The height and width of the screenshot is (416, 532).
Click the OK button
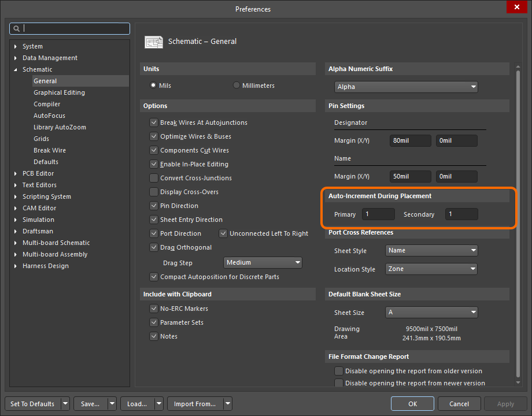point(412,403)
